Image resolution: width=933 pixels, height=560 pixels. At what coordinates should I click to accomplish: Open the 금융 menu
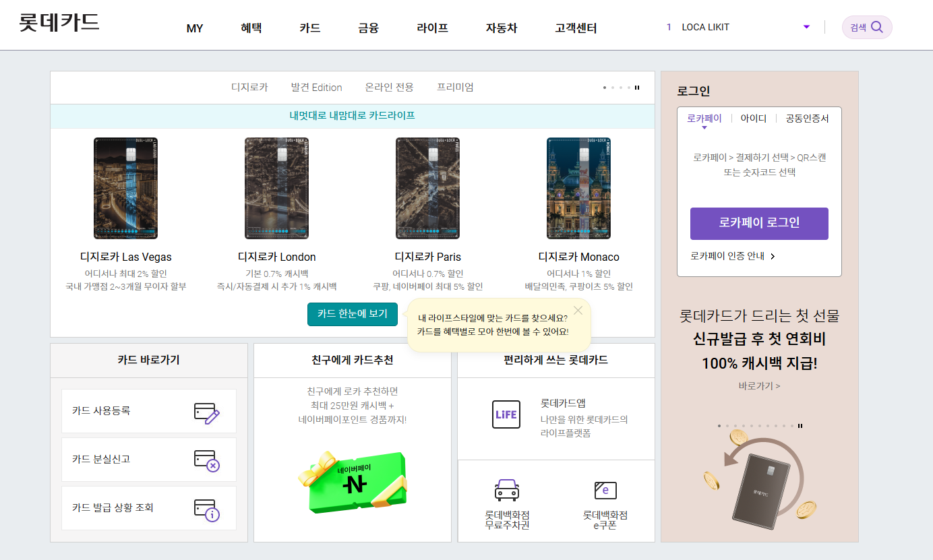[x=369, y=28]
